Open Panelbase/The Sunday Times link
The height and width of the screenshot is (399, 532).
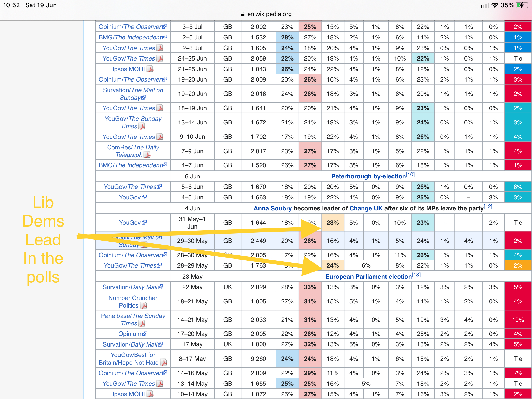coord(133,320)
